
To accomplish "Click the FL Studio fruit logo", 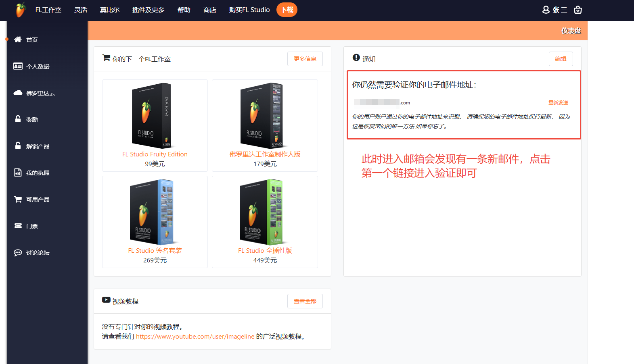I will click(x=21, y=10).
